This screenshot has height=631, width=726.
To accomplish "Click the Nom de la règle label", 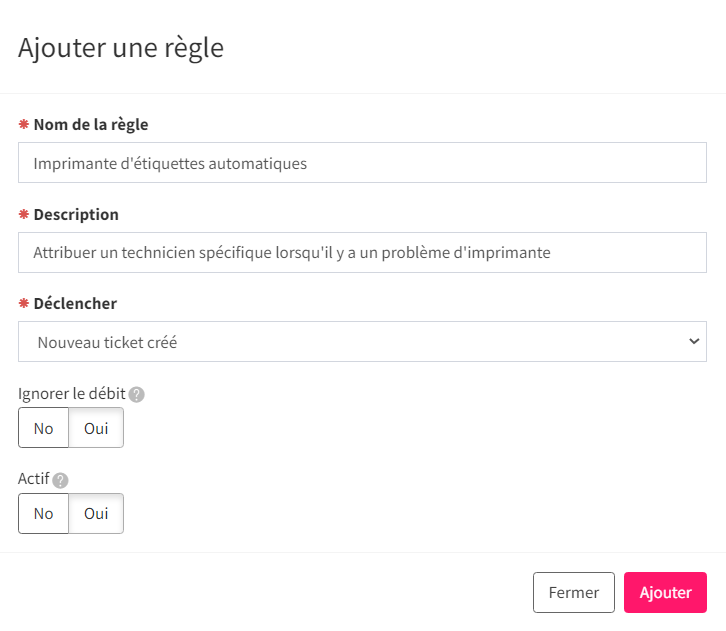I will [x=91, y=125].
